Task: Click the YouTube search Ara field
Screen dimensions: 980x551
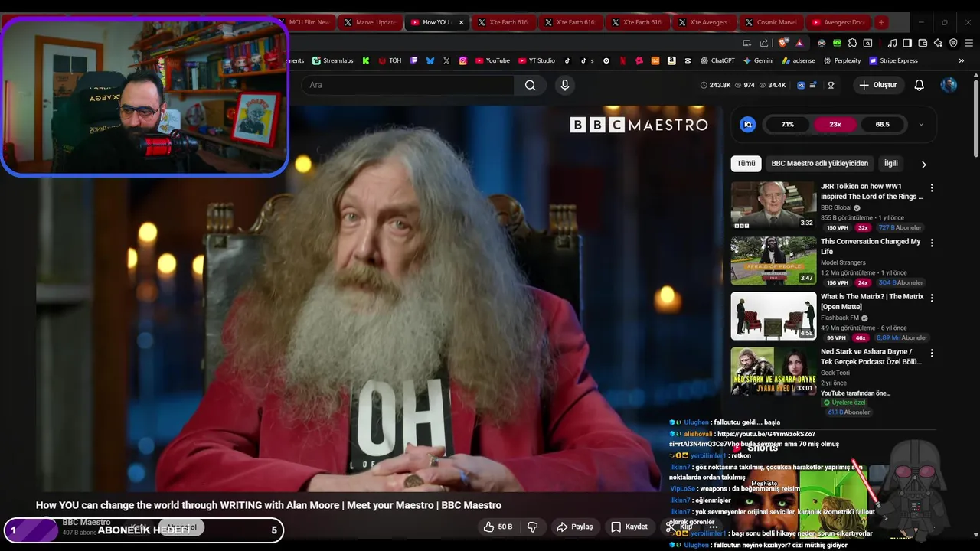Action: 409,85
